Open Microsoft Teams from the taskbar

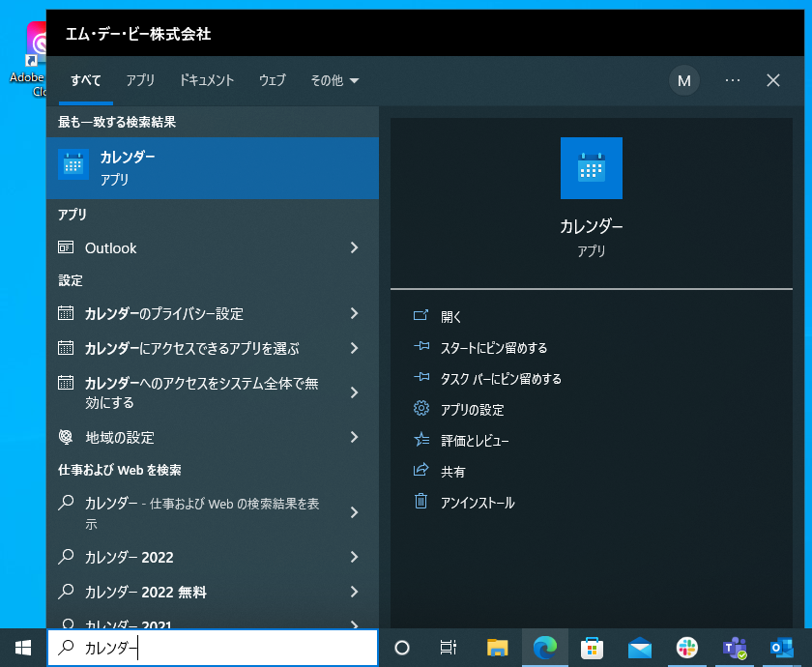point(735,648)
